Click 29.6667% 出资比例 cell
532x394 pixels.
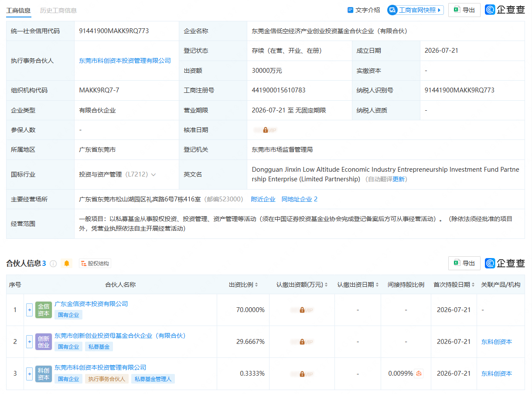250,342
